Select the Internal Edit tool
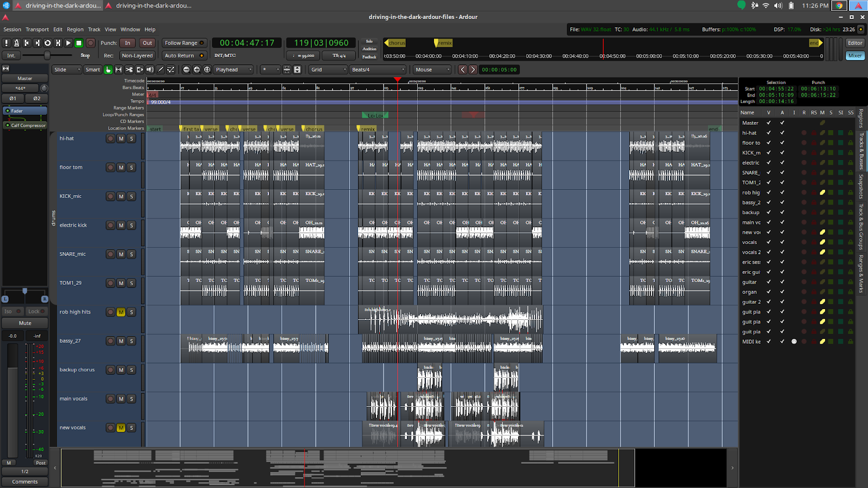Image resolution: width=868 pixels, height=488 pixels. 171,69
